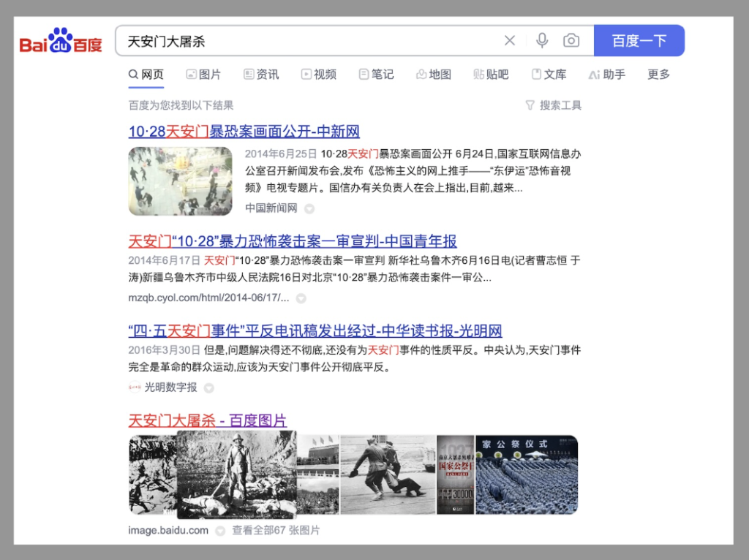Image resolution: width=749 pixels, height=560 pixels.
Task: Open the soldier standing image thumbnail
Action: tap(237, 474)
